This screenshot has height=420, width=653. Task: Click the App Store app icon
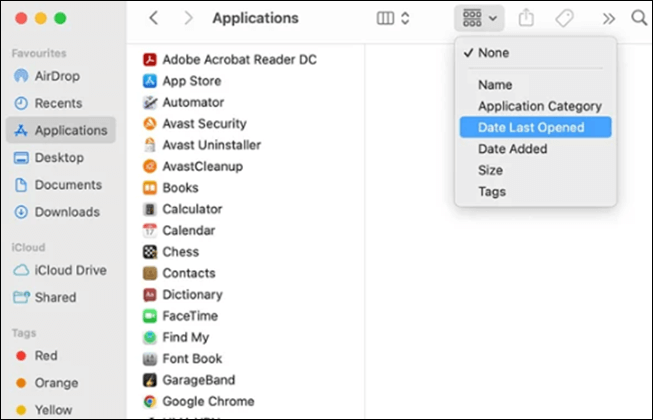[150, 81]
